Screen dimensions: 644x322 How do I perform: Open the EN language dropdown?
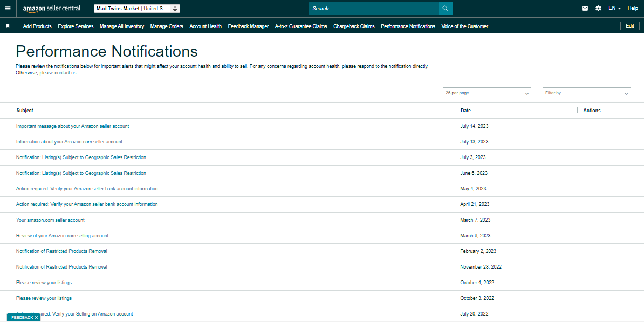coord(614,8)
